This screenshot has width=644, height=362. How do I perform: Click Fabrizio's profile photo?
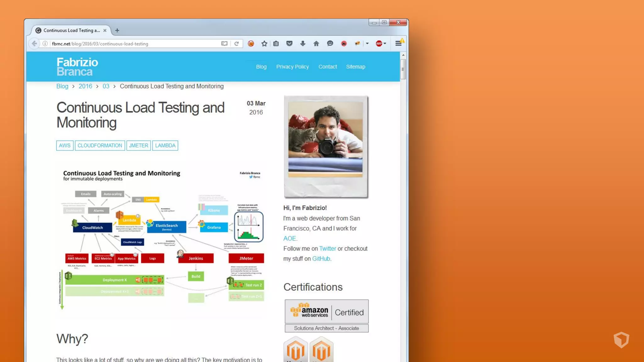[326, 147]
